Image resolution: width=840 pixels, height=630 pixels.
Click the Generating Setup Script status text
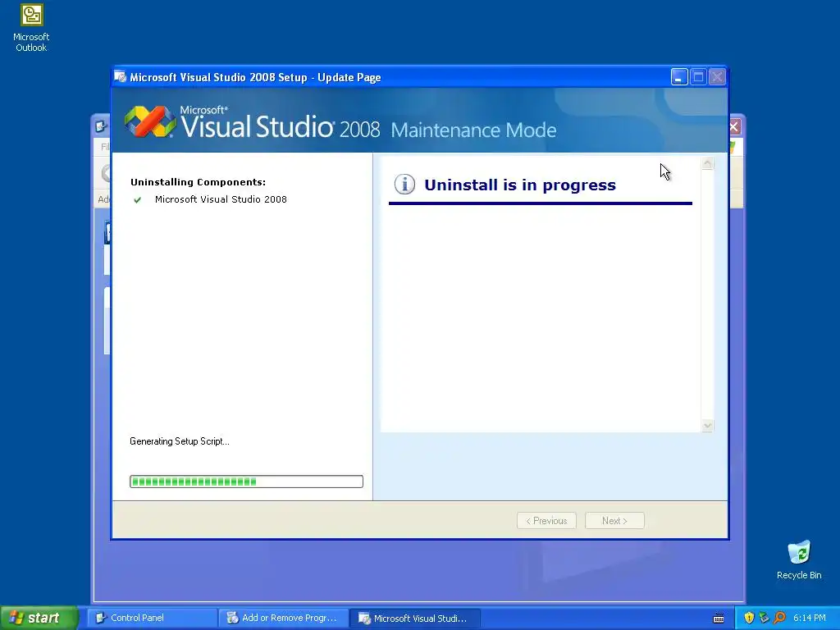[180, 441]
